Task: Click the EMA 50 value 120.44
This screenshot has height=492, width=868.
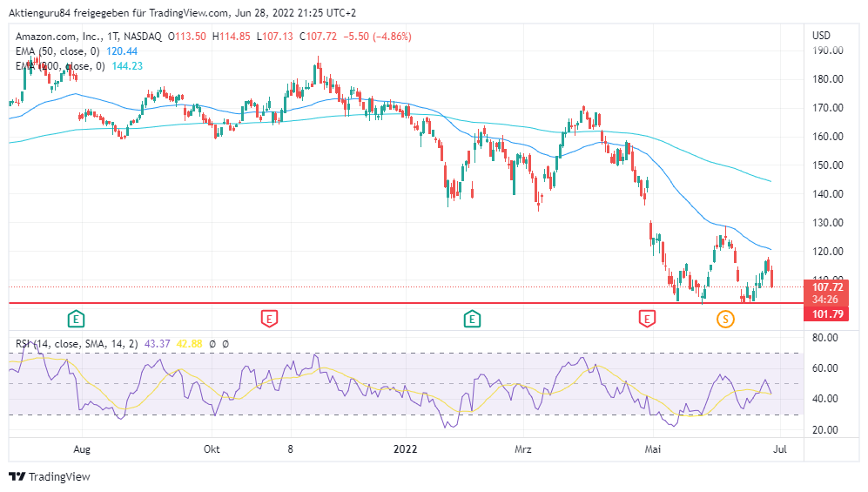Action: click(x=122, y=51)
